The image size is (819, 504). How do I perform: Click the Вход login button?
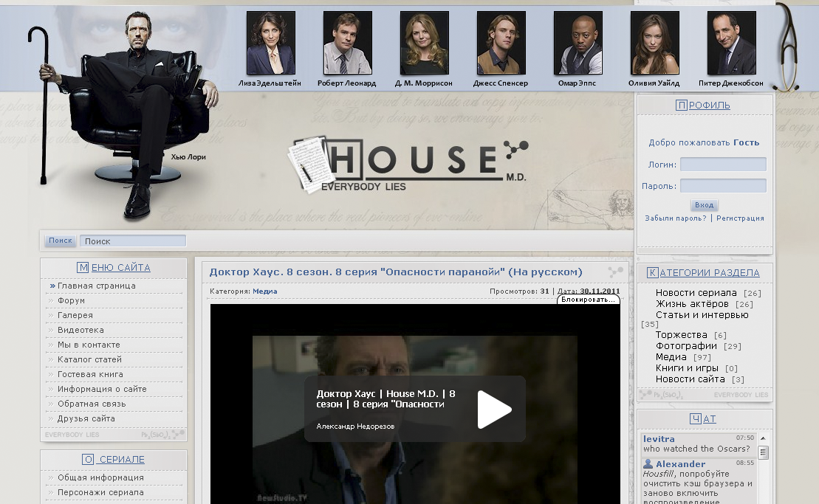point(704,205)
